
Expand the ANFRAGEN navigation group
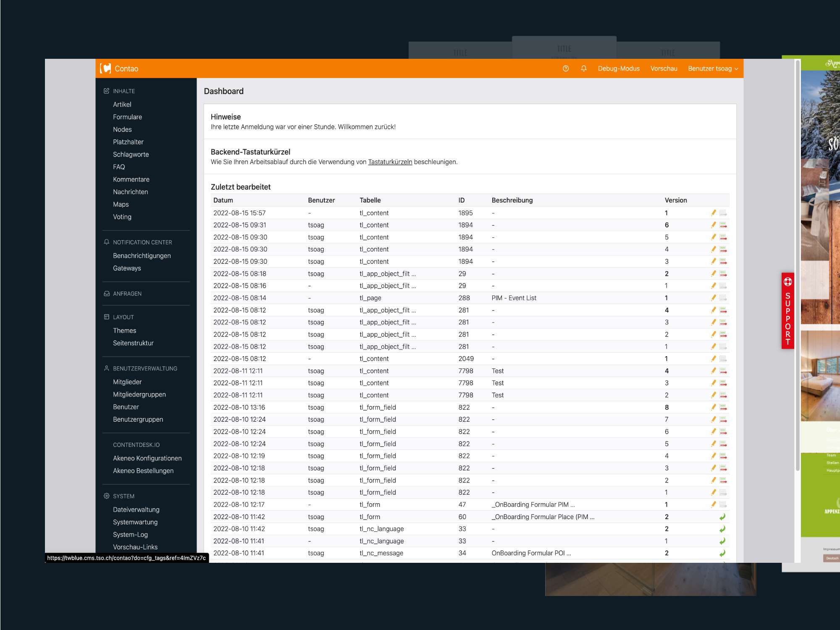[x=127, y=294]
